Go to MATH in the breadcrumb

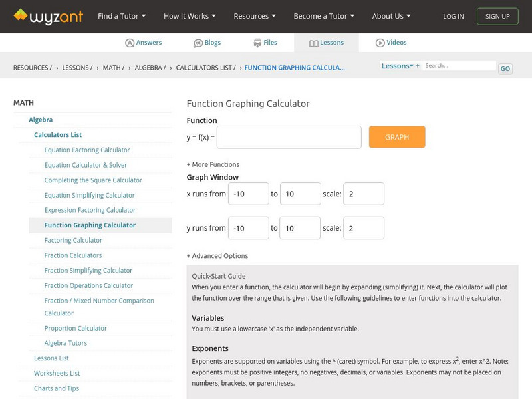click(113, 68)
